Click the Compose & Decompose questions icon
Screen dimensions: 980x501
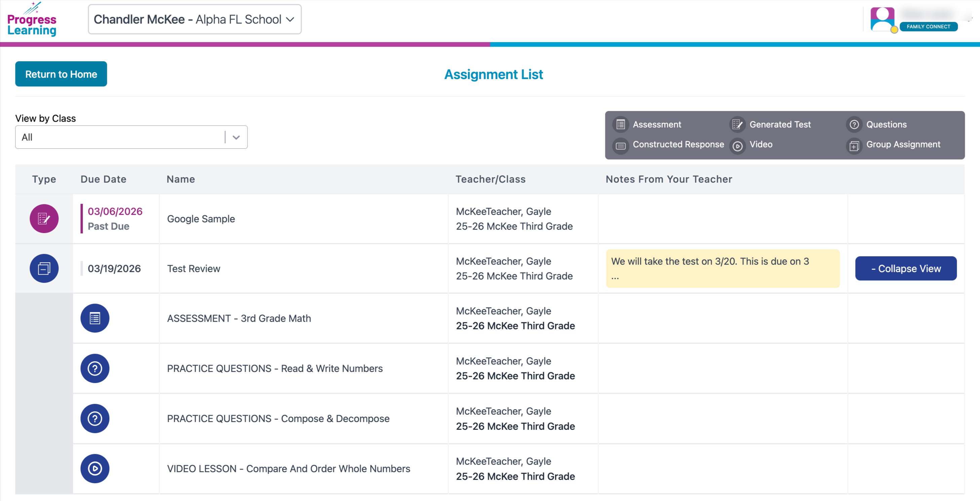[95, 418]
